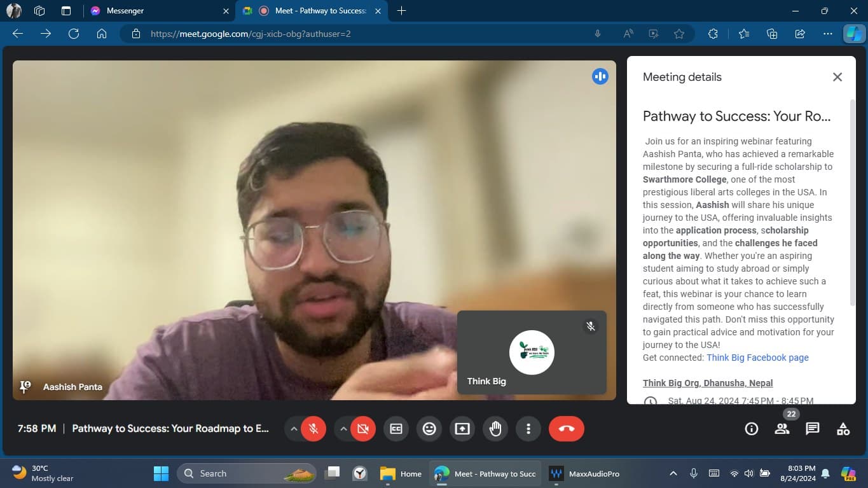Click the pin icon next to Aashish Panta
Image resolution: width=868 pixels, height=488 pixels.
(x=25, y=386)
